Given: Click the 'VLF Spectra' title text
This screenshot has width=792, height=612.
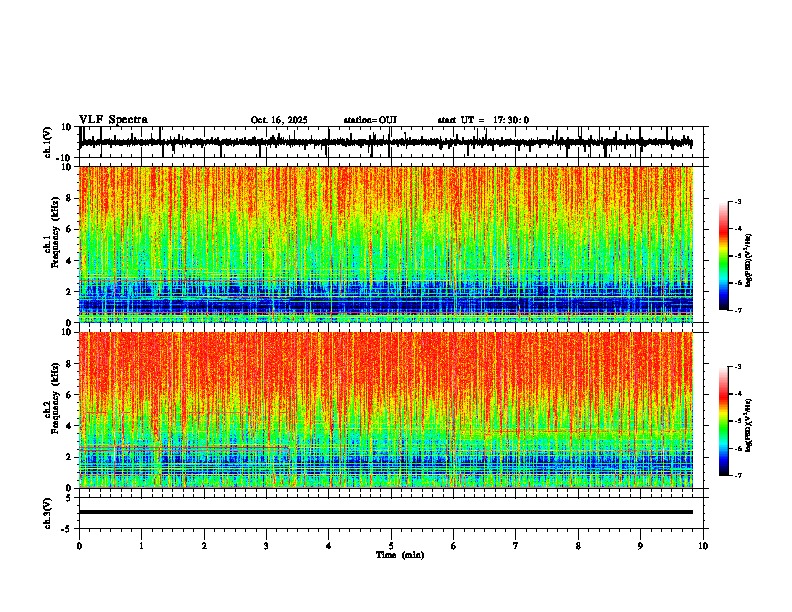Looking at the screenshot, I should (x=113, y=120).
